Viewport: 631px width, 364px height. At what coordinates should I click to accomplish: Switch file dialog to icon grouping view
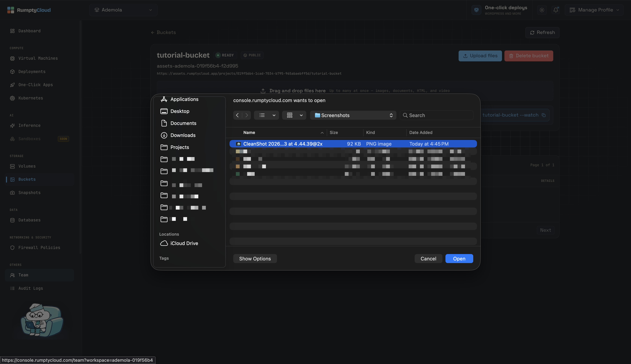coord(289,115)
